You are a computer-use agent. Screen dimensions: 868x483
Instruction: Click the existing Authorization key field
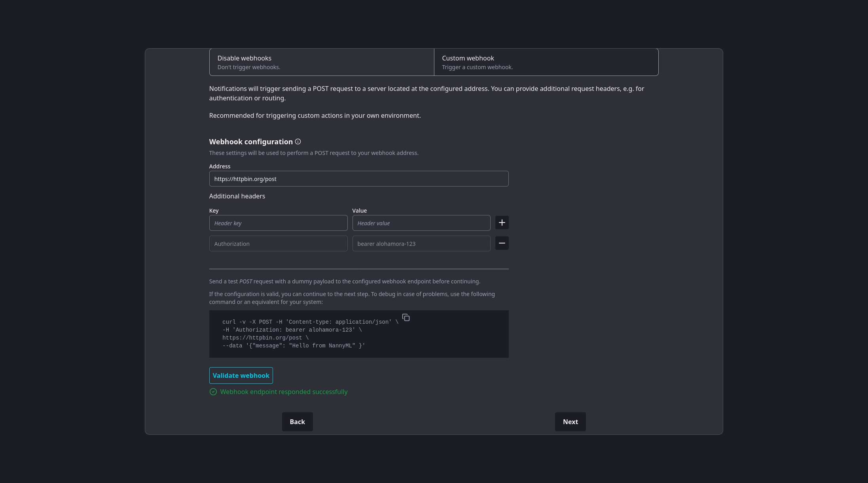point(278,243)
